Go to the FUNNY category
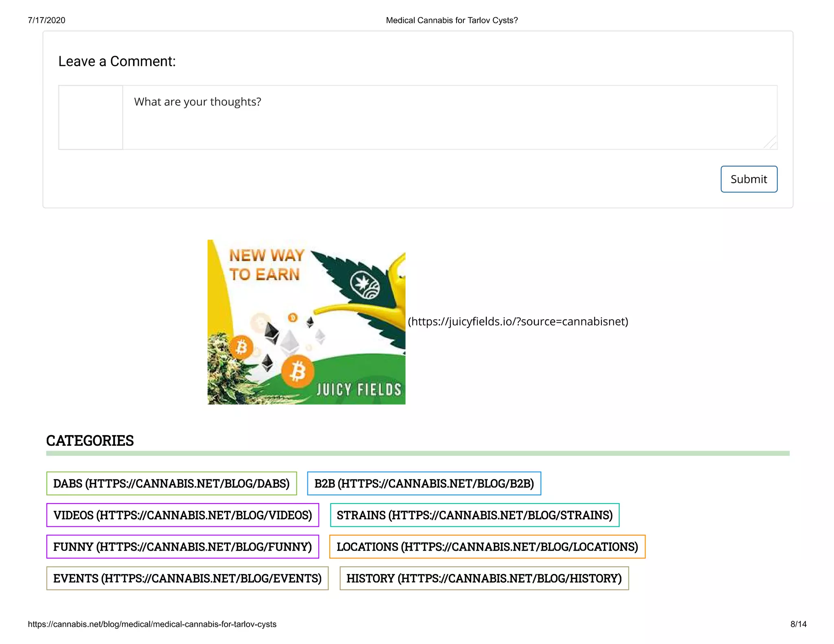834x644 pixels. pyautogui.click(x=182, y=547)
